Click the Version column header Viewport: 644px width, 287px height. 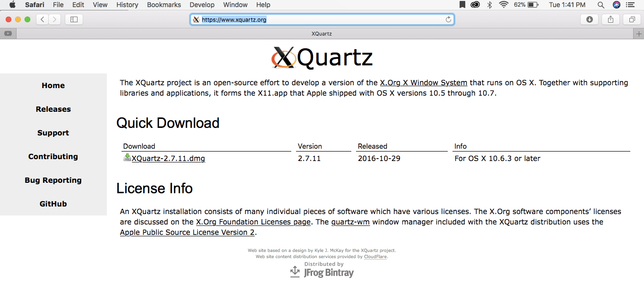coord(310,146)
